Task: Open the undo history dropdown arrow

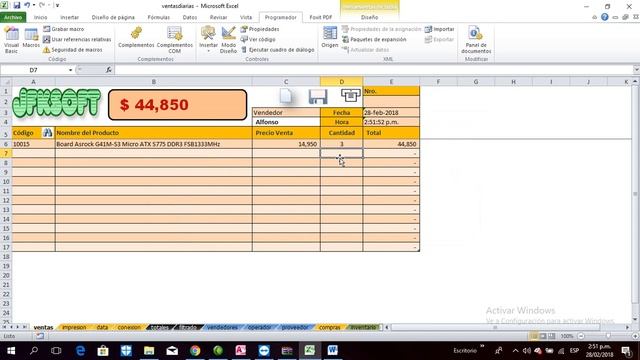Action: (x=33, y=5)
